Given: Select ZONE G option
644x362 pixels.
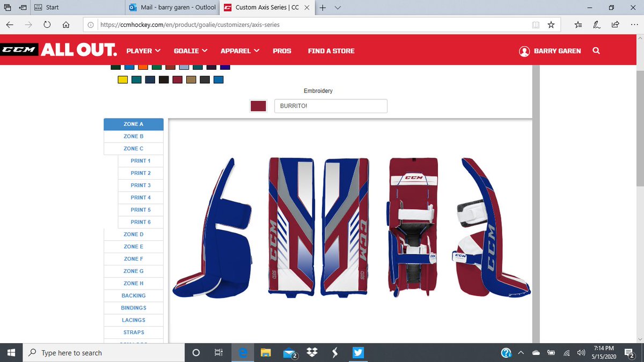Looking at the screenshot, I should click(x=133, y=271).
